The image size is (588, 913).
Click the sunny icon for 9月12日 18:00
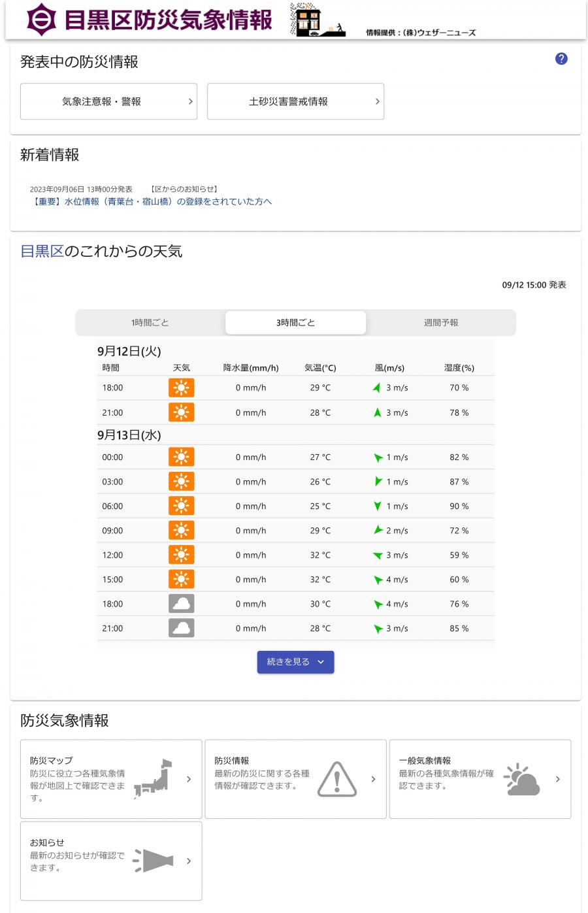click(x=182, y=388)
